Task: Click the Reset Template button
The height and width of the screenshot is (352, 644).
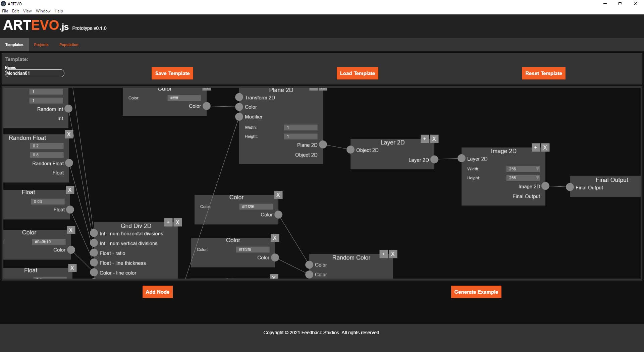Action: 544,73
